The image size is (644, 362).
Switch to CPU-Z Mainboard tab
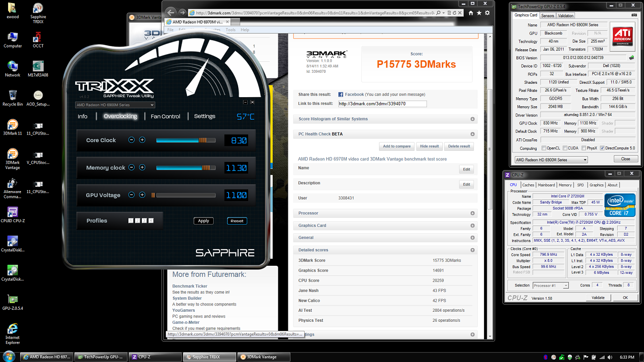[x=546, y=185]
